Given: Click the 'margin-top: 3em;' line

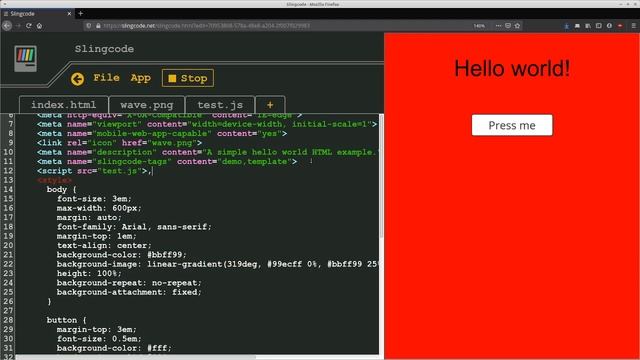Looking at the screenshot, I should click(x=97, y=330).
